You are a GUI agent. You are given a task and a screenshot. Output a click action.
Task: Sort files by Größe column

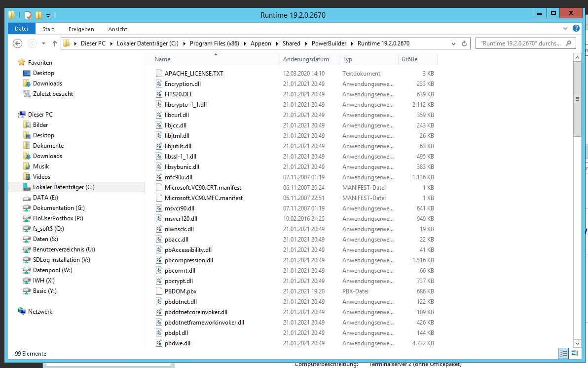pyautogui.click(x=409, y=59)
